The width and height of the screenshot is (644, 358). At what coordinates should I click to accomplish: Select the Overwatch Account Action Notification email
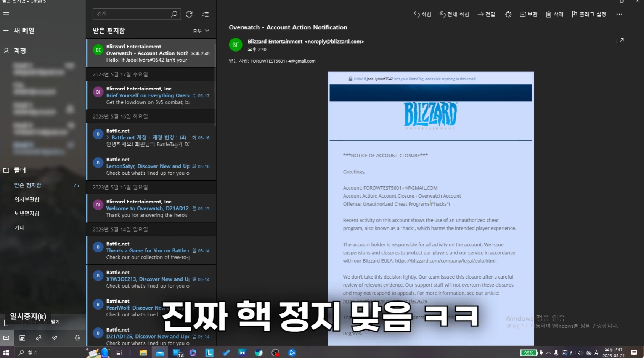[151, 53]
